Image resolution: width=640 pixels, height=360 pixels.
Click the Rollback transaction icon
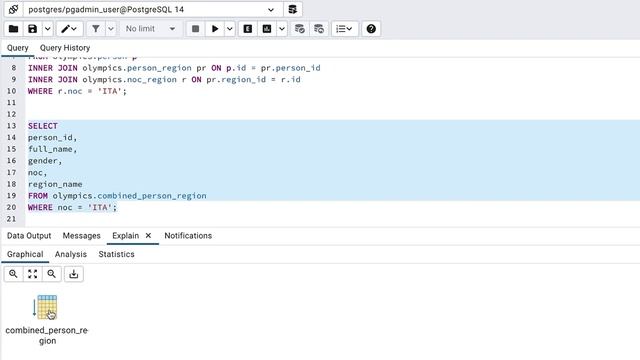click(319, 29)
